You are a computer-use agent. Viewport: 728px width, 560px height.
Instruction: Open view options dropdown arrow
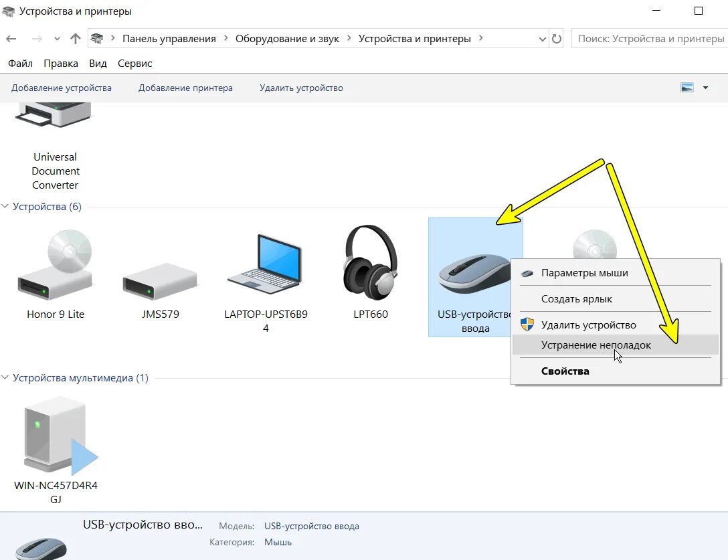(x=705, y=88)
